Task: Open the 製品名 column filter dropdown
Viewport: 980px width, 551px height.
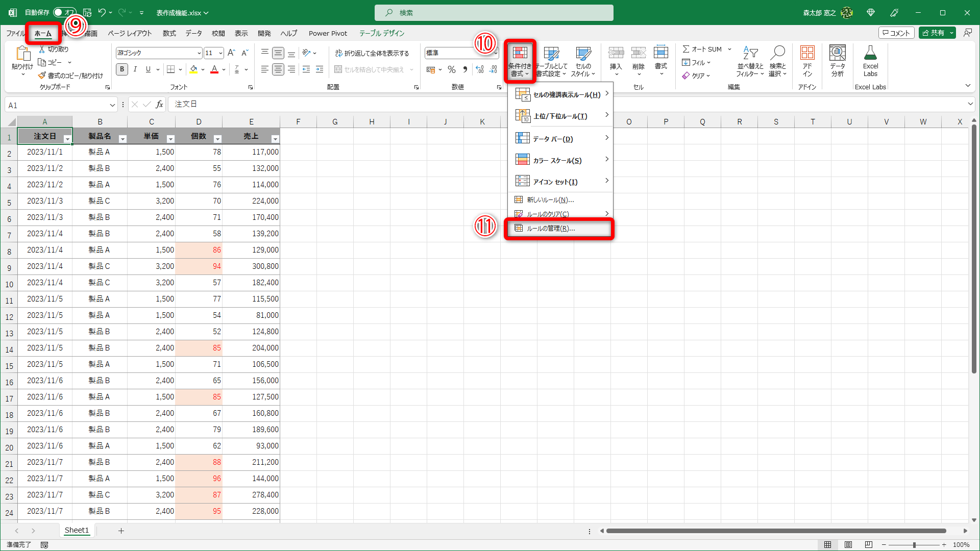Action: (x=122, y=139)
